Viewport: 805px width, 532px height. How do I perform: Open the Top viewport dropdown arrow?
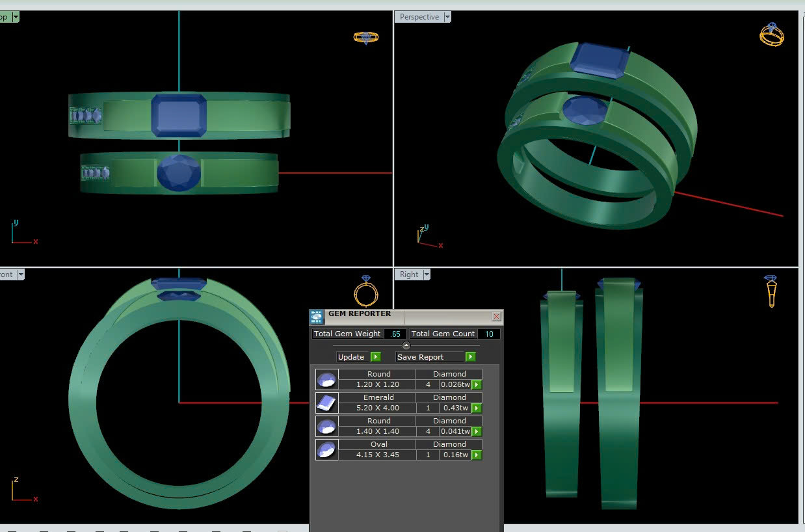point(15,17)
